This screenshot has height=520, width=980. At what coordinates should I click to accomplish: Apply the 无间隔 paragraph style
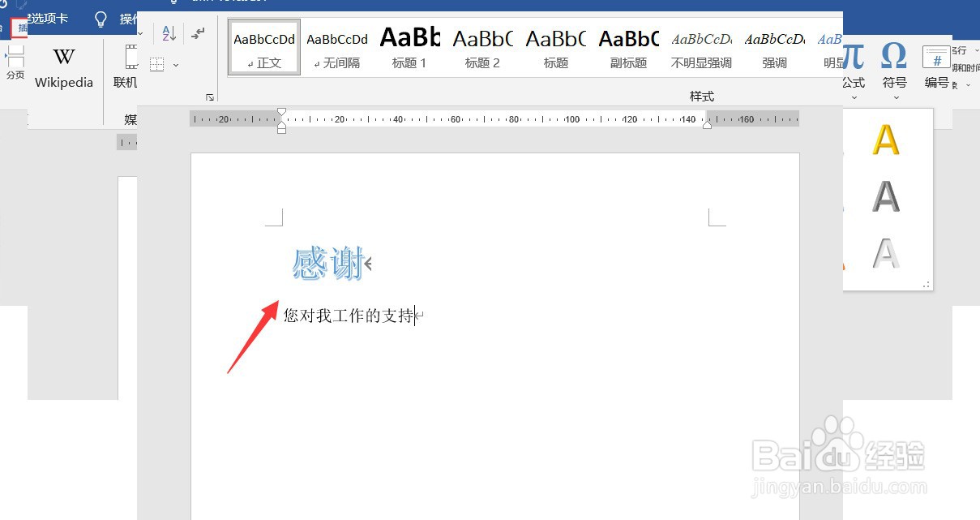click(x=336, y=46)
